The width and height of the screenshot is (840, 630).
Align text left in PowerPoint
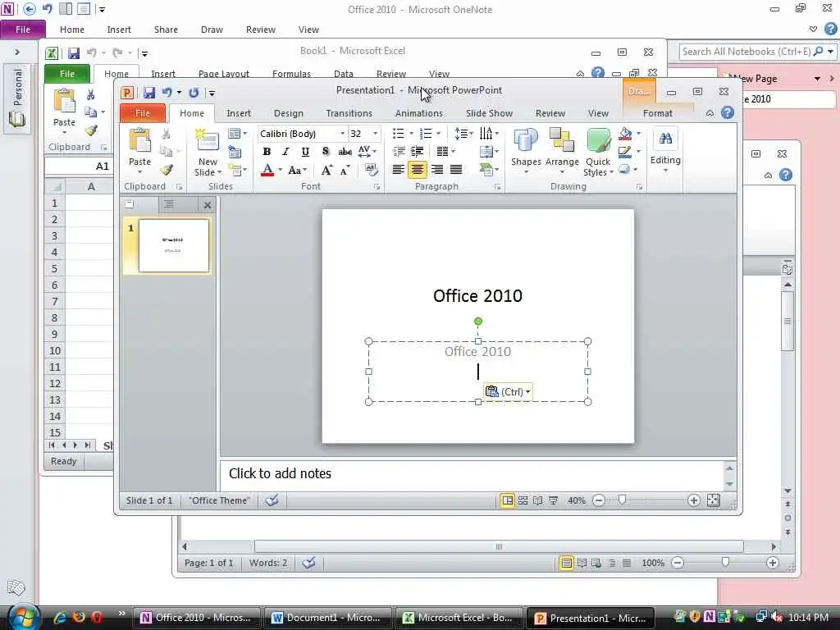click(x=398, y=170)
